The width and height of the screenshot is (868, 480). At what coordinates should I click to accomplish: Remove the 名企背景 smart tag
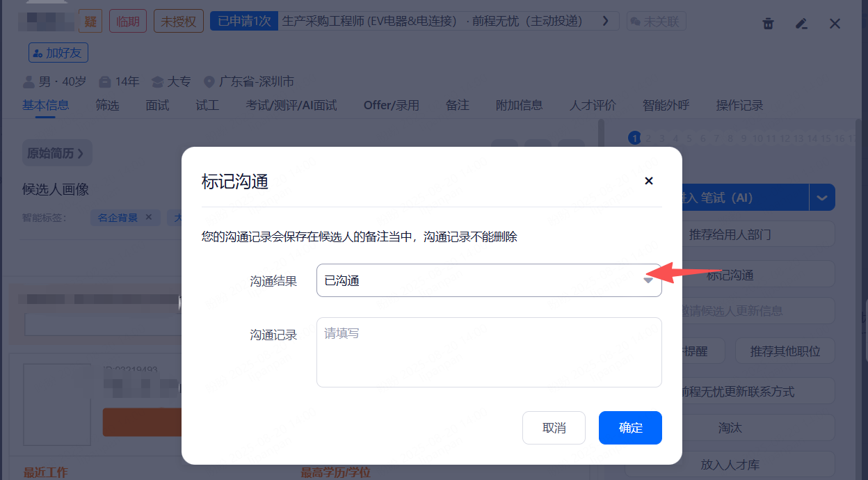click(x=148, y=217)
